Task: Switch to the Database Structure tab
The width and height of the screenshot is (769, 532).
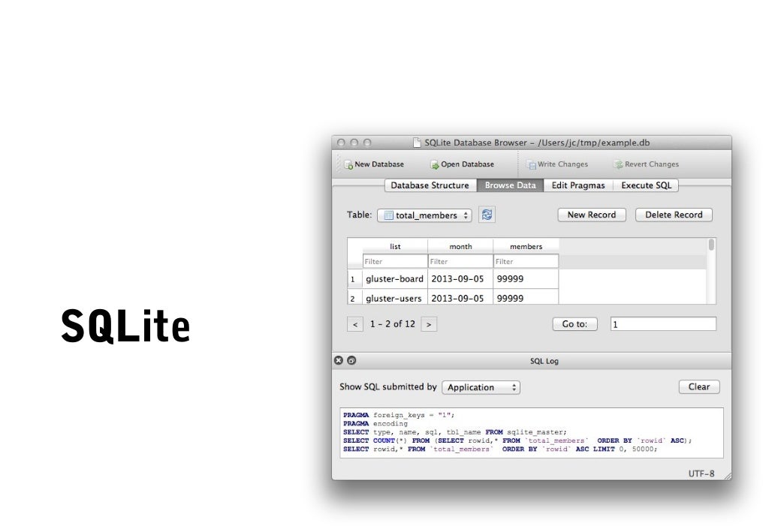Action: coord(430,185)
